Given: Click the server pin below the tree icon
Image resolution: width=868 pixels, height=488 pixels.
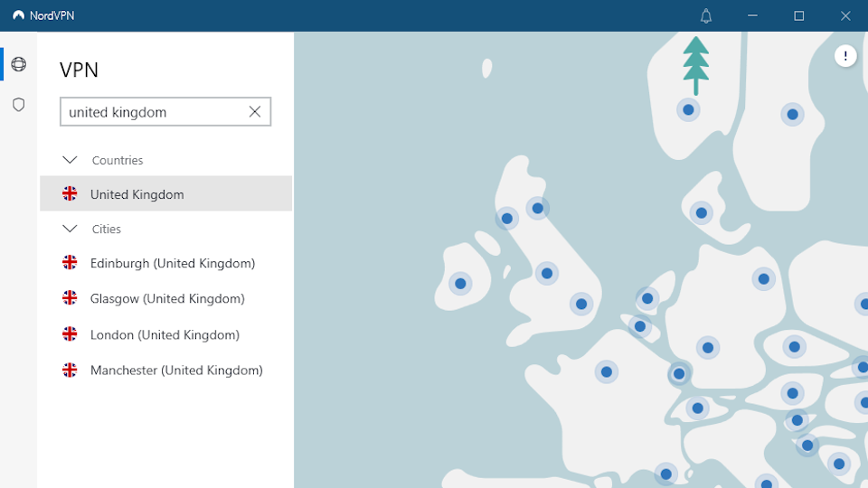Looking at the screenshot, I should (689, 110).
